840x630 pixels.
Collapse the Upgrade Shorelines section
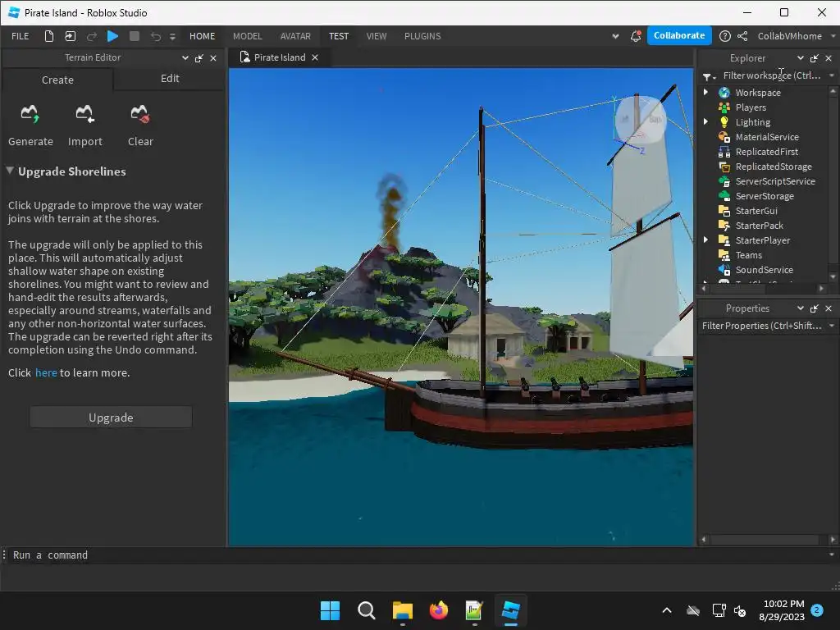(10, 171)
